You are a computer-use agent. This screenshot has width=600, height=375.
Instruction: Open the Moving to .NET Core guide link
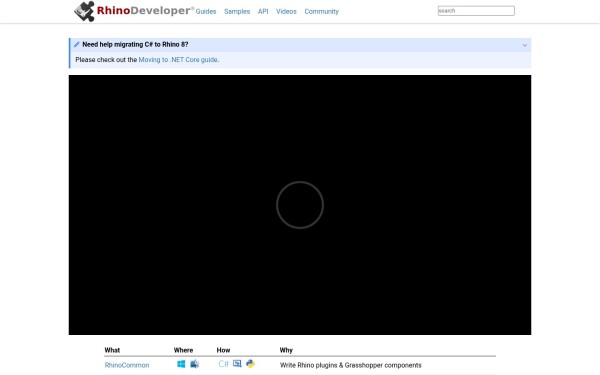click(178, 60)
